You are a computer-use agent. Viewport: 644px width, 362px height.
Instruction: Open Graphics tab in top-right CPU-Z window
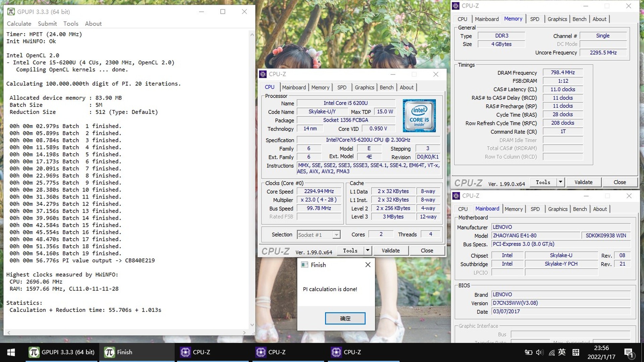click(557, 19)
